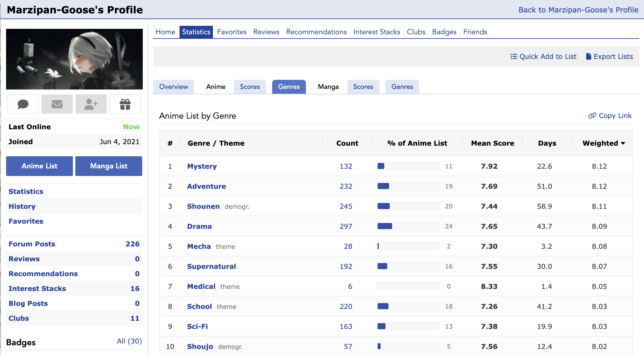The image size is (644, 355).
Task: Click the gift box icon
Action: (x=125, y=104)
